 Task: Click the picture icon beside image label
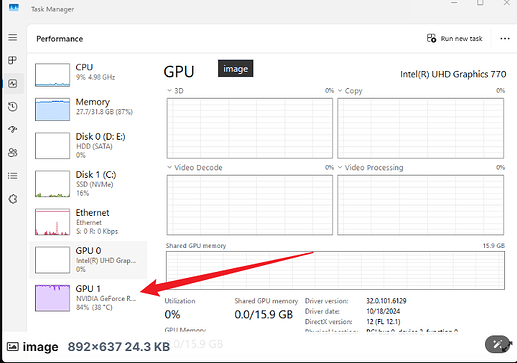tap(13, 347)
